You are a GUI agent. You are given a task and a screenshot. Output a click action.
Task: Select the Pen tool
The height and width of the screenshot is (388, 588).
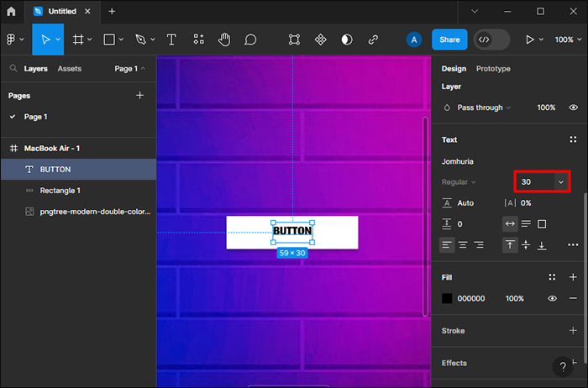click(140, 39)
